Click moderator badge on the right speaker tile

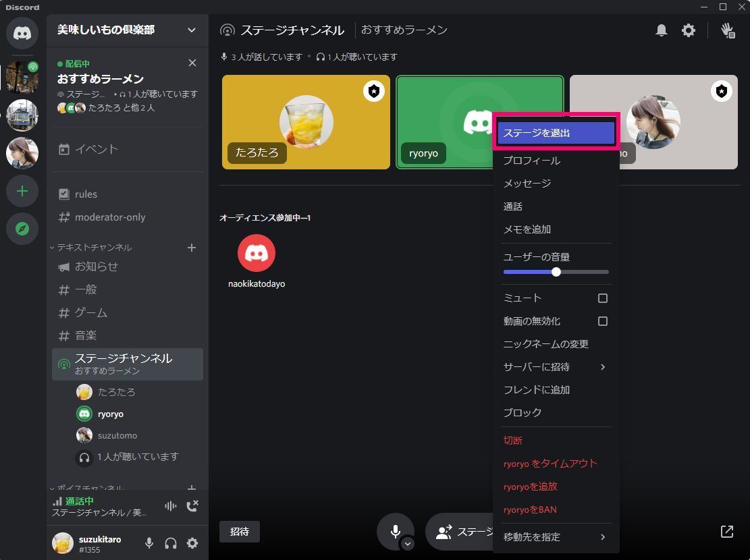coord(721,91)
